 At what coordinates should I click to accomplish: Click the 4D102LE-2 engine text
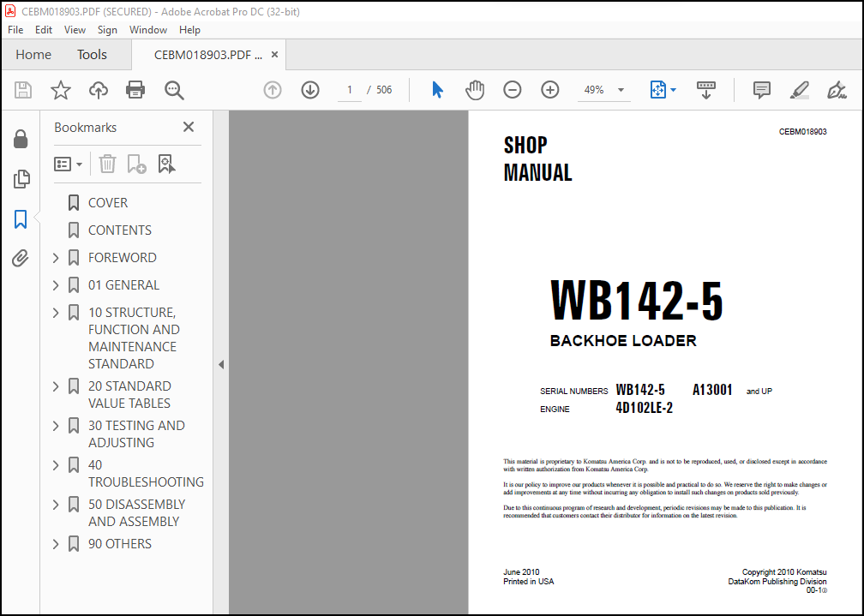pyautogui.click(x=645, y=409)
